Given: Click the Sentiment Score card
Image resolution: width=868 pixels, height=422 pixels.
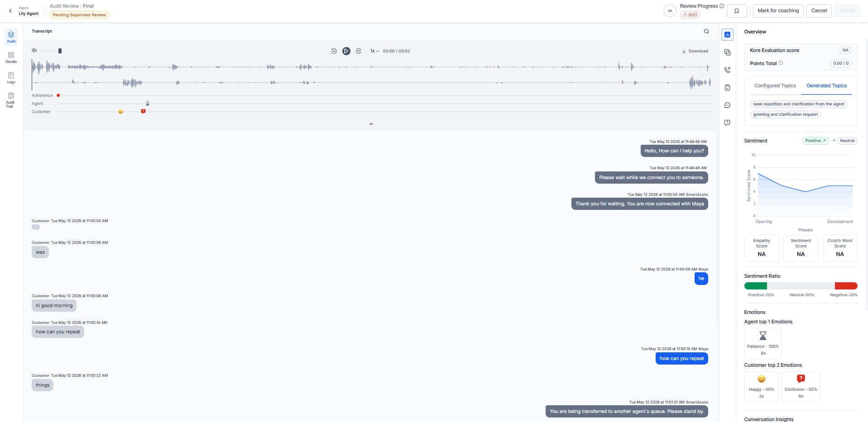Looking at the screenshot, I should [x=801, y=248].
